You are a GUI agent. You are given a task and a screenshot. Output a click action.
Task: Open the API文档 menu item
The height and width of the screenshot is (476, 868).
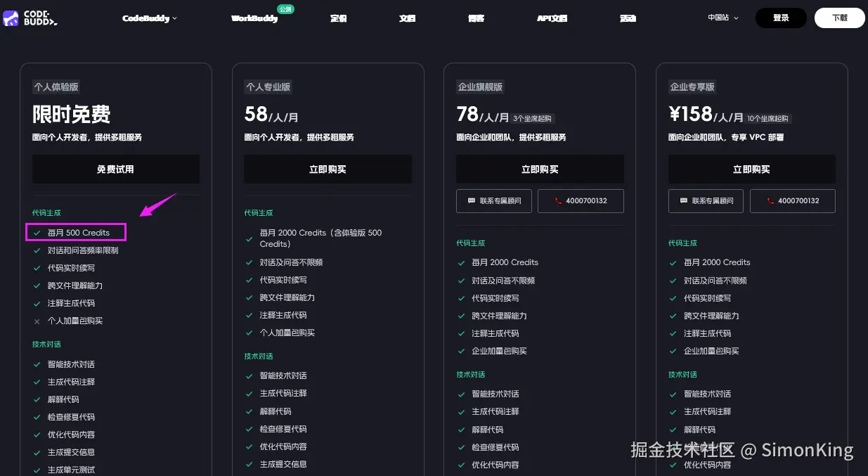(552, 18)
